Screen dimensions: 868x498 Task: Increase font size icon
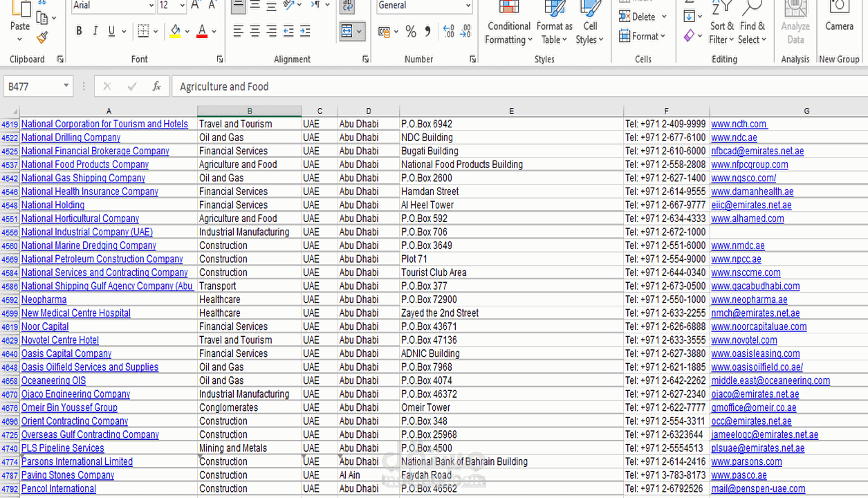(196, 6)
